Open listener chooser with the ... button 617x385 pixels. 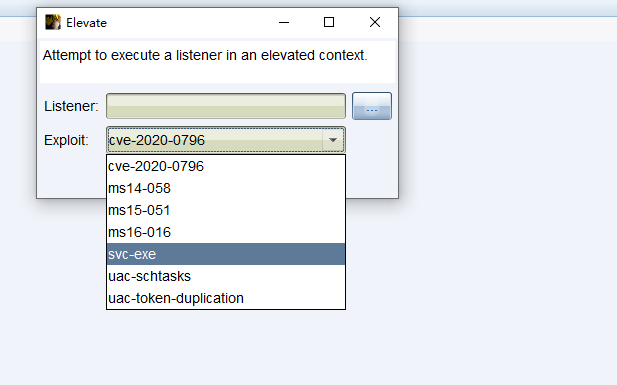coord(372,106)
